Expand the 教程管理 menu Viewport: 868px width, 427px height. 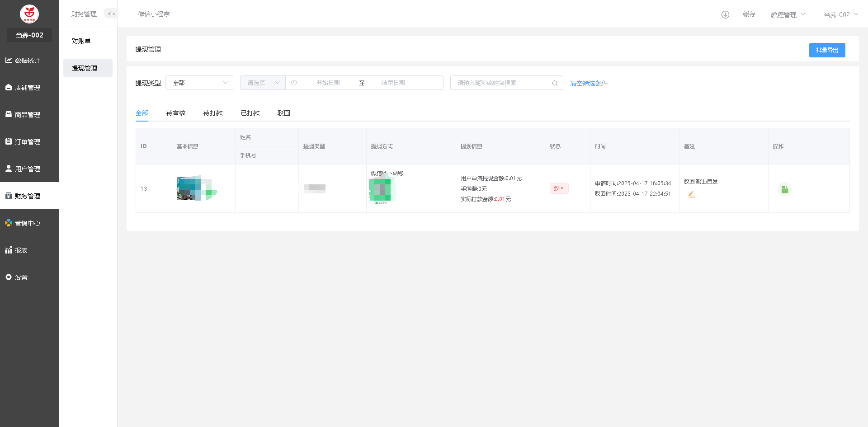click(788, 15)
